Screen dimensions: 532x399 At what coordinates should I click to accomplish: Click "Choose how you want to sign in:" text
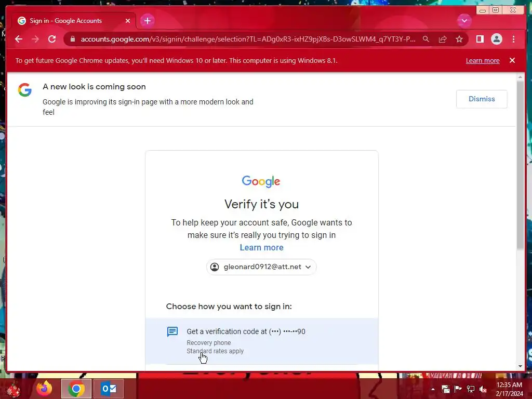click(x=229, y=307)
